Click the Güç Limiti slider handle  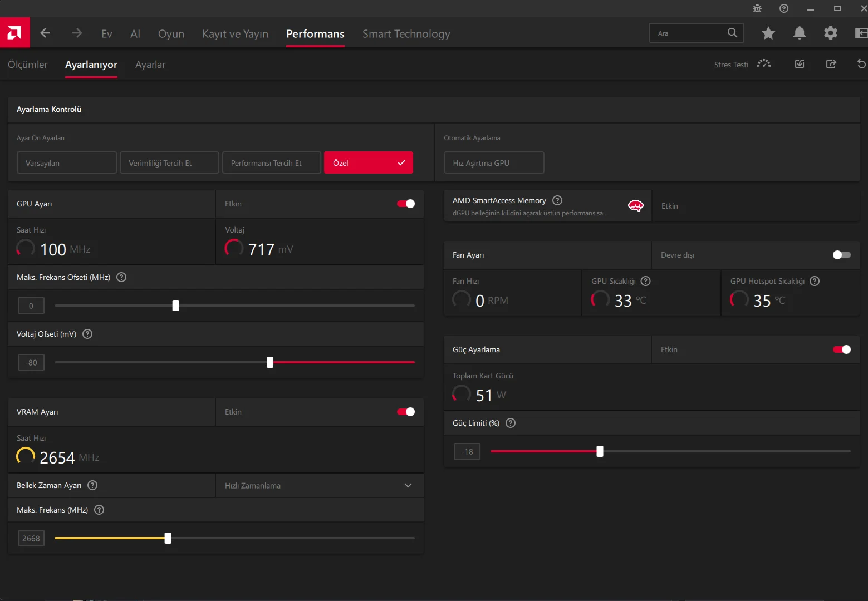coord(600,451)
